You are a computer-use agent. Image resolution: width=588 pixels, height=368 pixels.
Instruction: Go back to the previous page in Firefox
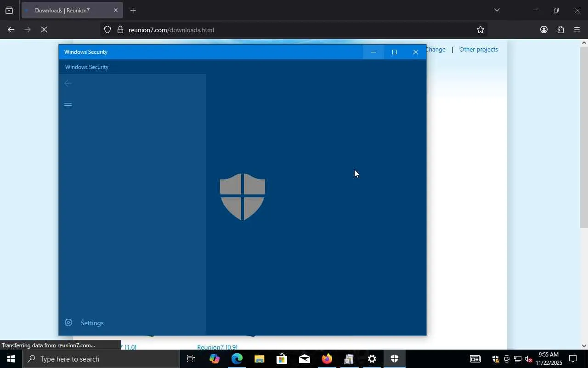(x=11, y=29)
